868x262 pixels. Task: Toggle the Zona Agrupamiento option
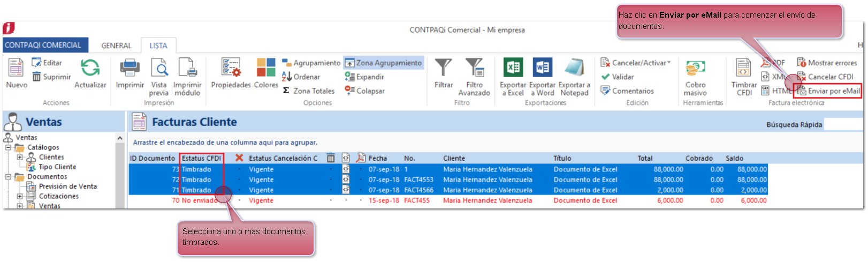tap(384, 63)
